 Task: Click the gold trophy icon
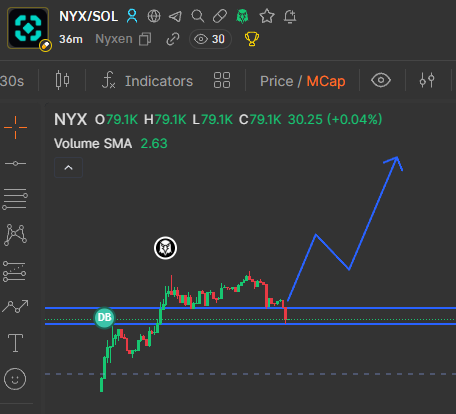[252, 39]
